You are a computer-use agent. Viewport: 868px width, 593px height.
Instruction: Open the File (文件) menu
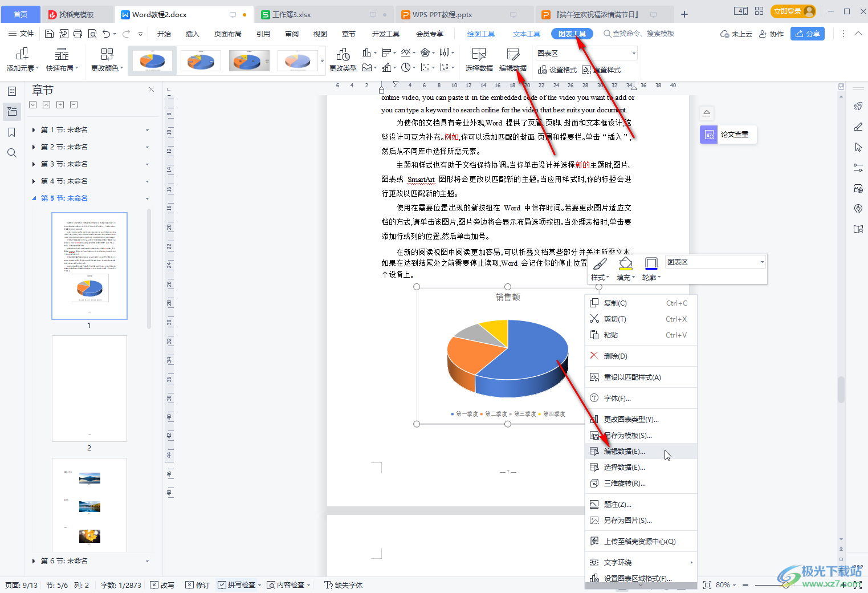click(x=21, y=34)
